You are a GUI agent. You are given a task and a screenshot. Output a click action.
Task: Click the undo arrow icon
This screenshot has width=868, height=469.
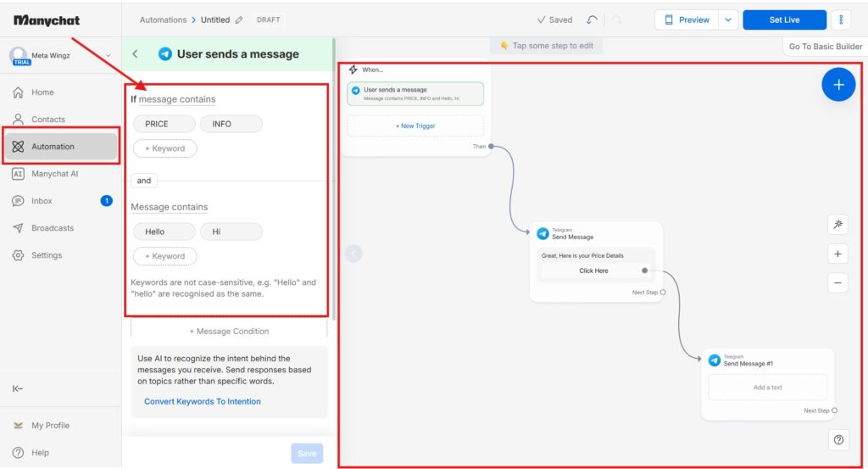(592, 20)
